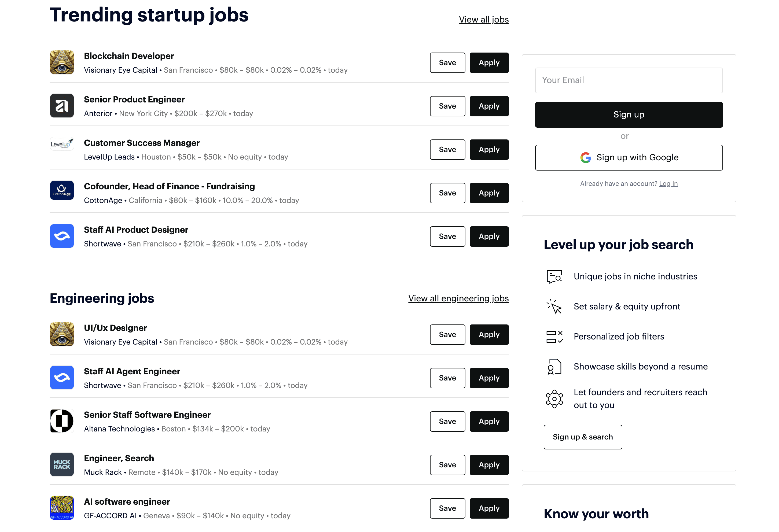Save the Cofounder, Head of Finance job
This screenshot has width=779, height=532.
click(447, 193)
